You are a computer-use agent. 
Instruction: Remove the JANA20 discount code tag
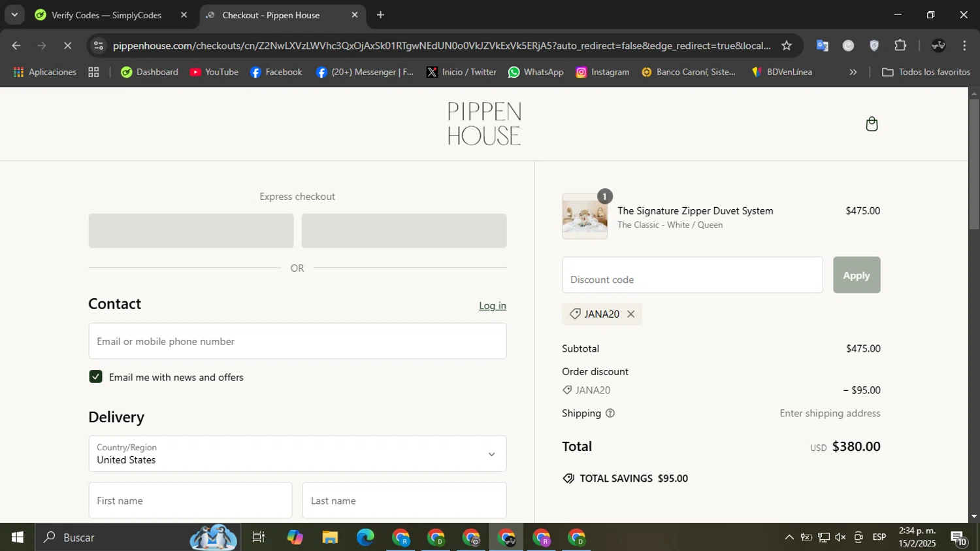(630, 314)
